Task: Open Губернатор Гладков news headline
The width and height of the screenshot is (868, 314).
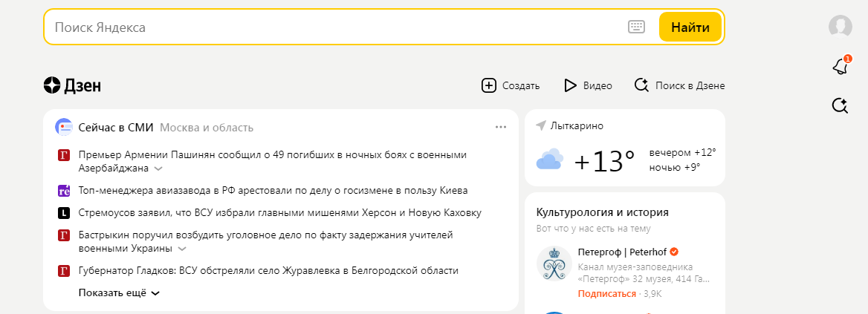Action: pyautogui.click(x=268, y=271)
